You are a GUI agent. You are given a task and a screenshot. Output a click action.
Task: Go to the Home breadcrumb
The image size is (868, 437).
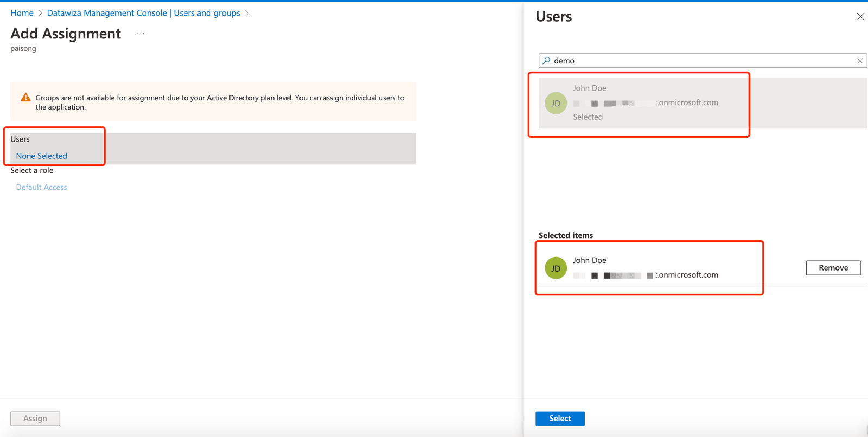click(22, 13)
